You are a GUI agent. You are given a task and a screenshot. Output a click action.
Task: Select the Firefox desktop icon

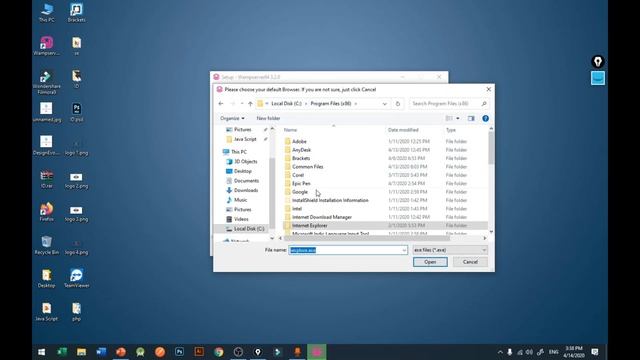click(47, 212)
